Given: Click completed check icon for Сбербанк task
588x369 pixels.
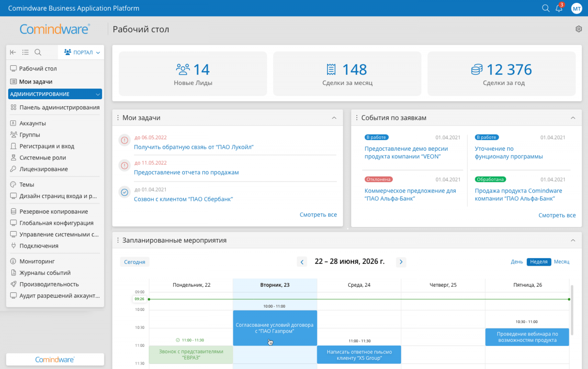Looking at the screenshot, I should coord(125,192).
